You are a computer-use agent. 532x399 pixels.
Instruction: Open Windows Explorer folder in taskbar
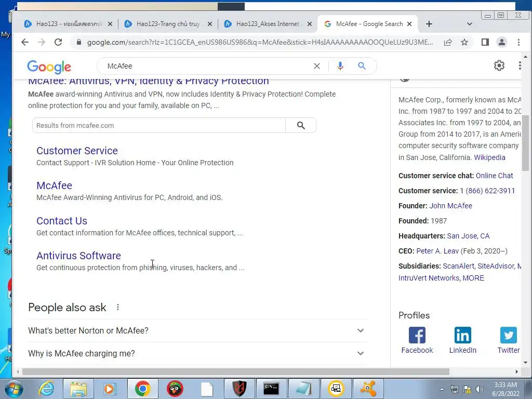click(x=78, y=389)
